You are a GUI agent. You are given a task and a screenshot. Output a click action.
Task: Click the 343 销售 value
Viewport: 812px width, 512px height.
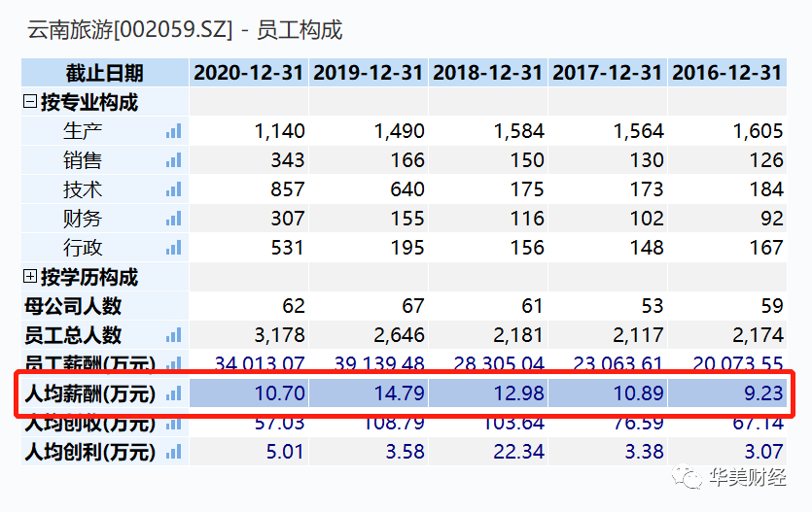(x=288, y=160)
